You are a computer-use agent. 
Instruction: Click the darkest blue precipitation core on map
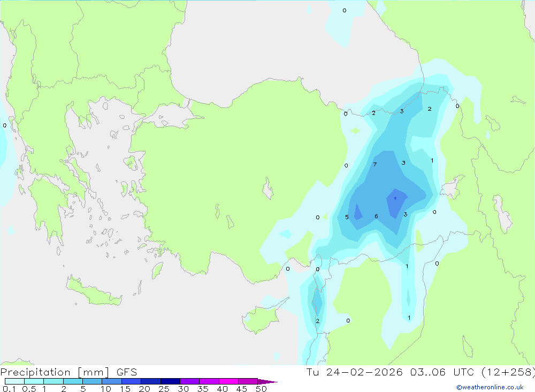coord(395,198)
